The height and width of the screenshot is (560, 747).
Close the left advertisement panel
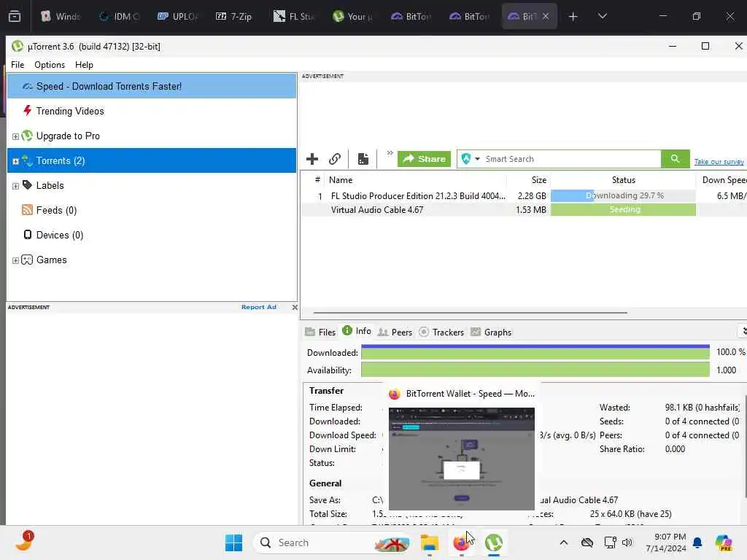click(295, 307)
